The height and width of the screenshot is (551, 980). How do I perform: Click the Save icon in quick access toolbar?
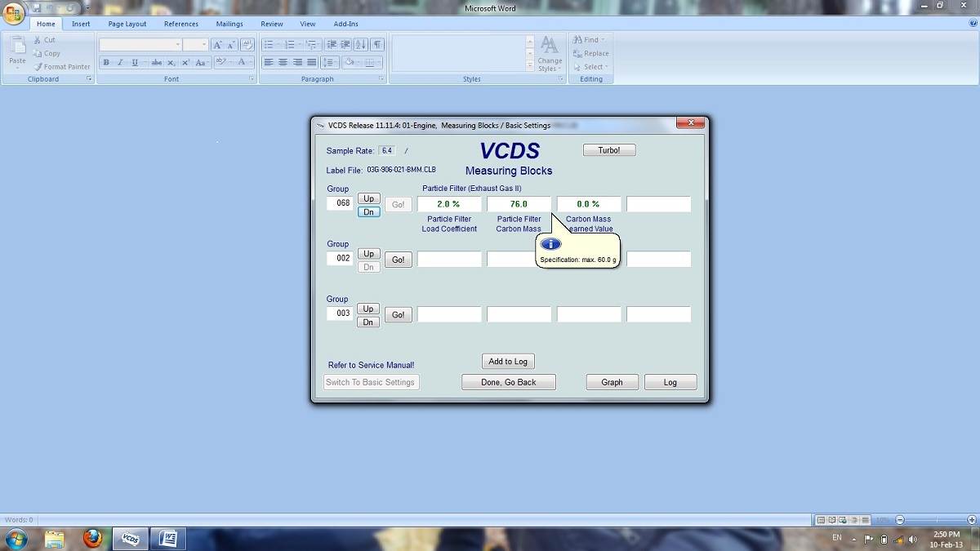coord(37,7)
